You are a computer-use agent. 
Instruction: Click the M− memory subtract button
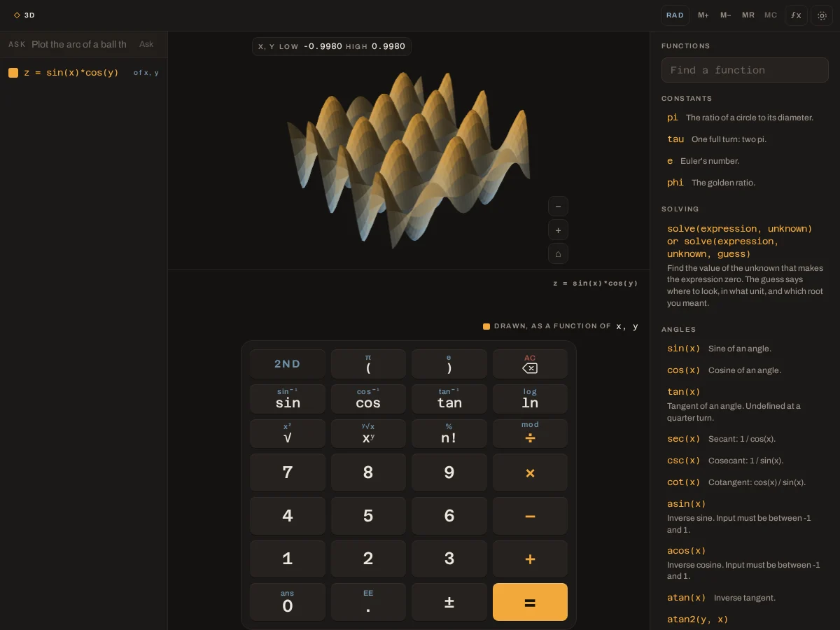(726, 15)
